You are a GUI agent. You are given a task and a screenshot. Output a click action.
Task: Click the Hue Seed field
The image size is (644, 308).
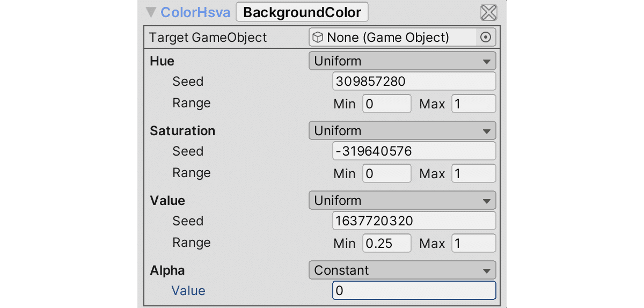(x=414, y=82)
